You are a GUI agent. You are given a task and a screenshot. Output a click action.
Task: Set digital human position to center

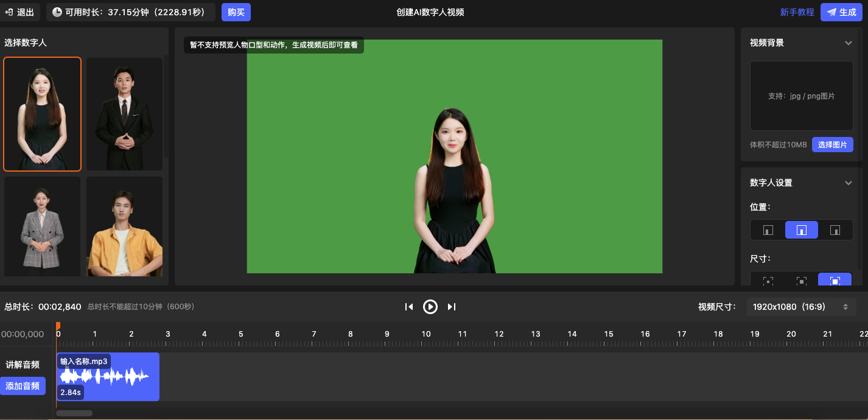coord(802,230)
